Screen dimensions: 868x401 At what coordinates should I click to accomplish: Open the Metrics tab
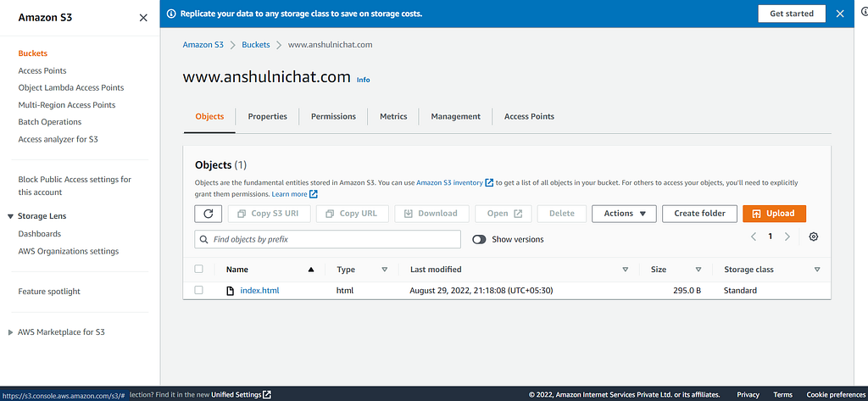pyautogui.click(x=393, y=117)
